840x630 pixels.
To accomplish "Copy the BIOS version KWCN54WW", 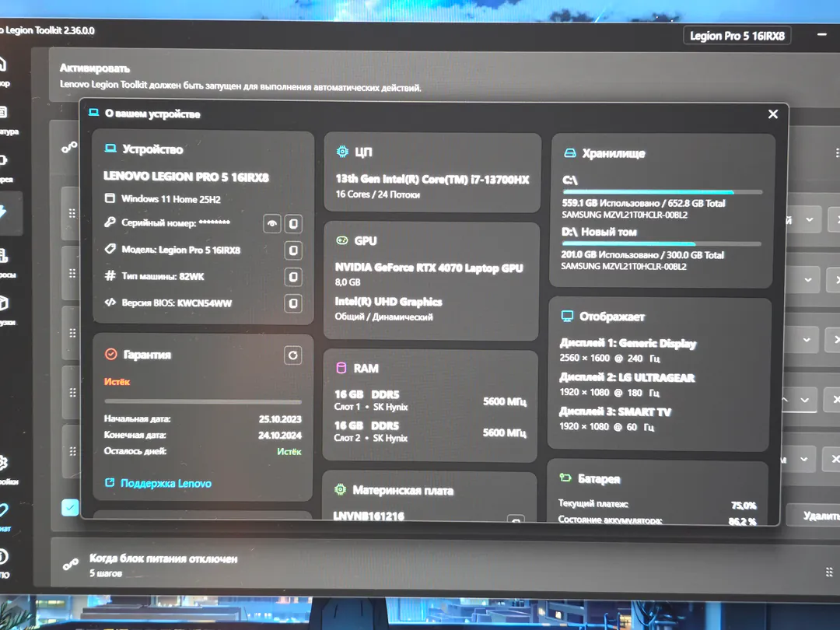I will point(293,303).
